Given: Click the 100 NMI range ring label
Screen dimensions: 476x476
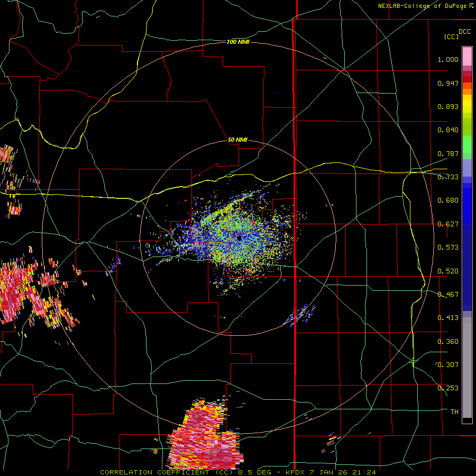Looking at the screenshot, I should pyautogui.click(x=238, y=42).
